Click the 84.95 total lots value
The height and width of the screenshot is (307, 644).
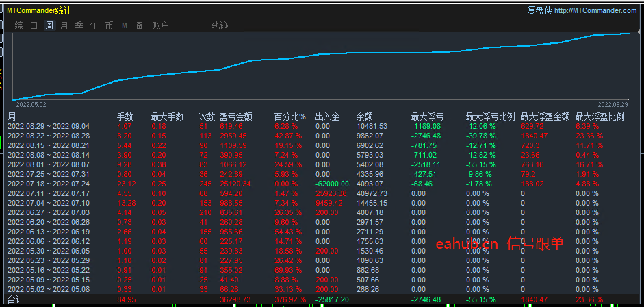(x=127, y=299)
